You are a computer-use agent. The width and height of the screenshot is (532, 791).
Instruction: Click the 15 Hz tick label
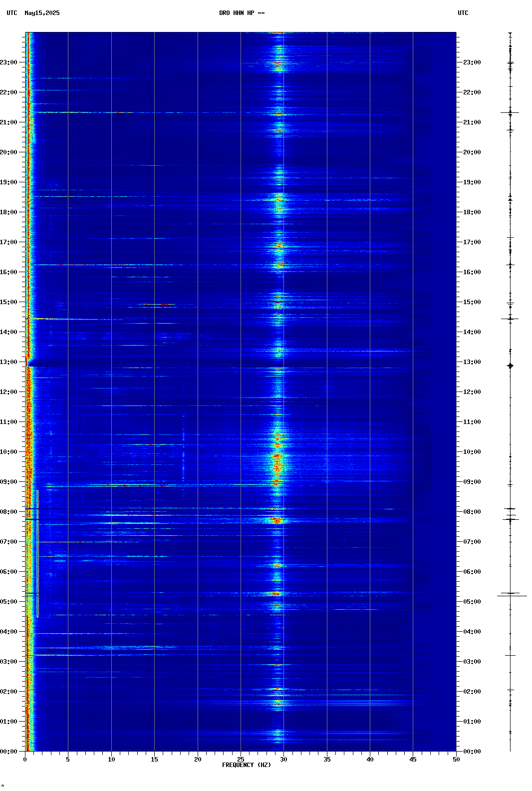(x=154, y=760)
